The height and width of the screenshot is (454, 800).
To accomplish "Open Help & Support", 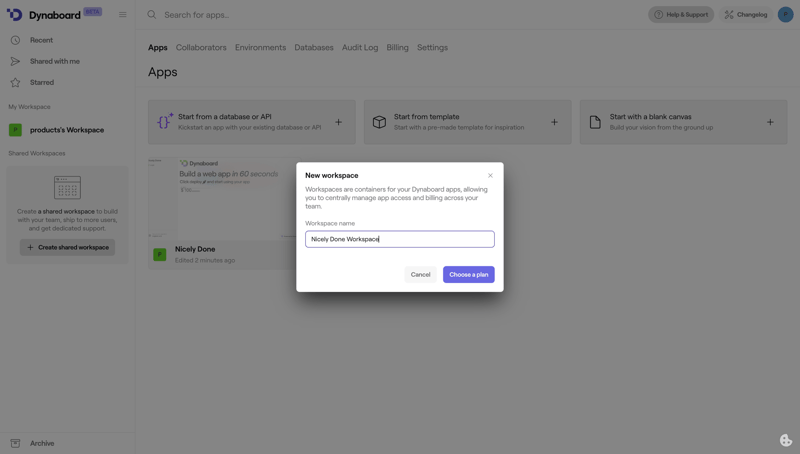I will tap(681, 15).
